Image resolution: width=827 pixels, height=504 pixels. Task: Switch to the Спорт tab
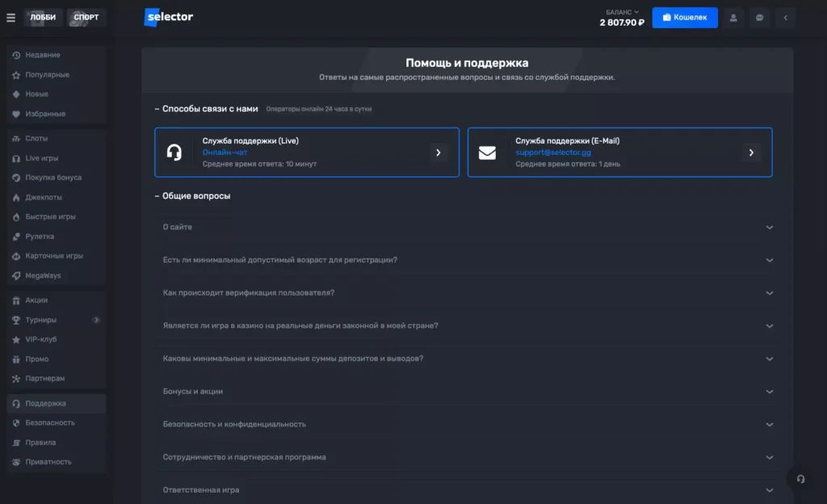(x=86, y=18)
